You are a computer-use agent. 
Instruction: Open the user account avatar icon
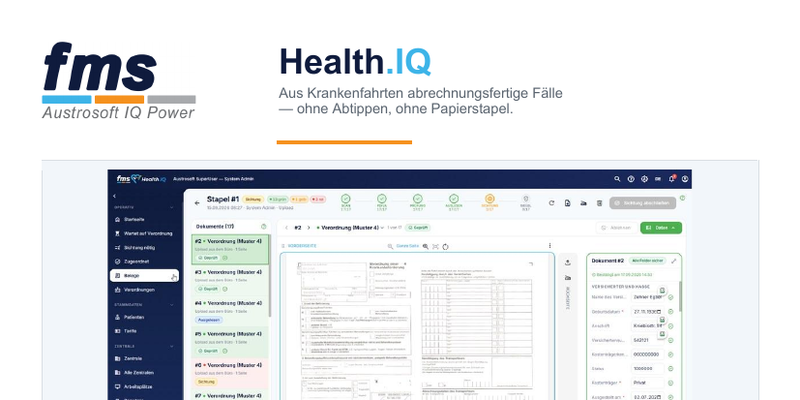[685, 179]
